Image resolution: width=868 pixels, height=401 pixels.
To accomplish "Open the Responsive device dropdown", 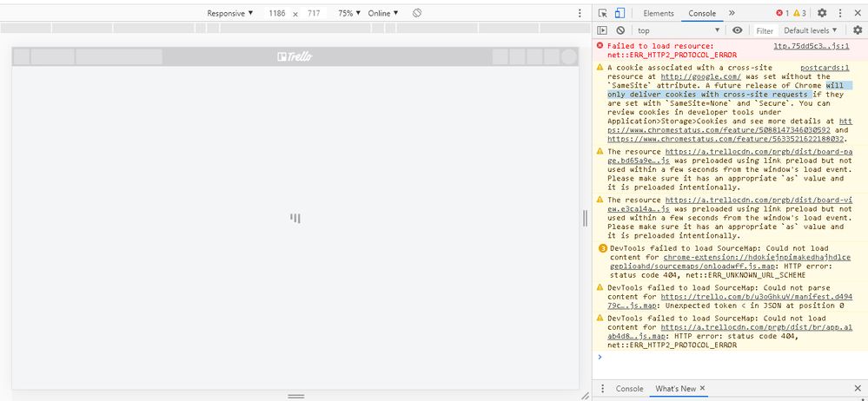I will pos(229,13).
